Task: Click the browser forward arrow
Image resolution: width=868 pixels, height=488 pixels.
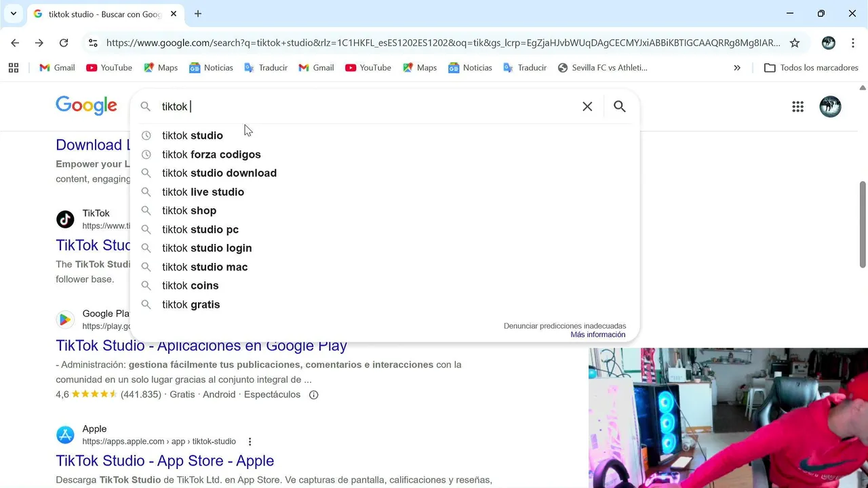Action: coord(39,43)
